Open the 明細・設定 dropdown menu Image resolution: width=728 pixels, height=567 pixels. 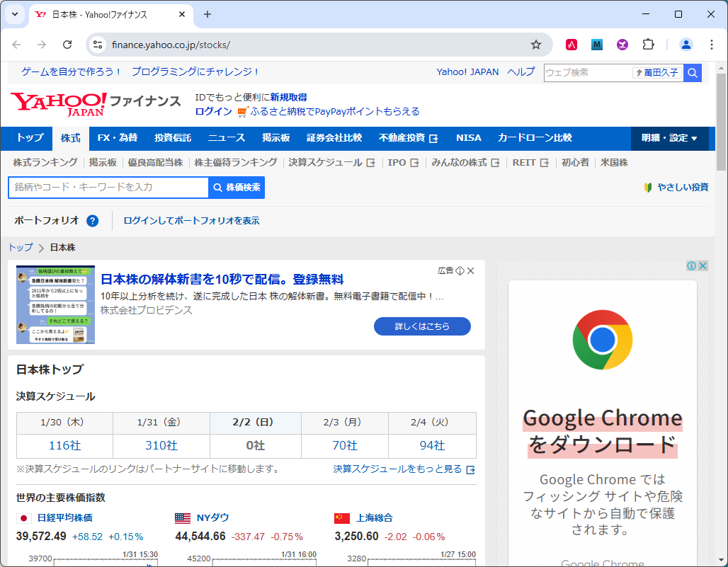point(669,138)
